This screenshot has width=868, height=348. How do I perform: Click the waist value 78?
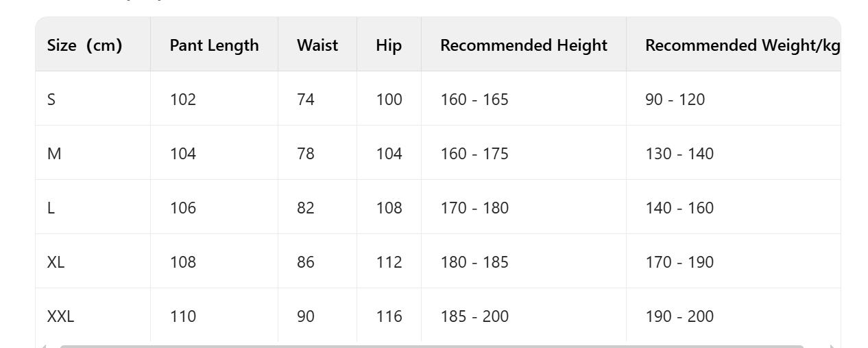tap(305, 154)
